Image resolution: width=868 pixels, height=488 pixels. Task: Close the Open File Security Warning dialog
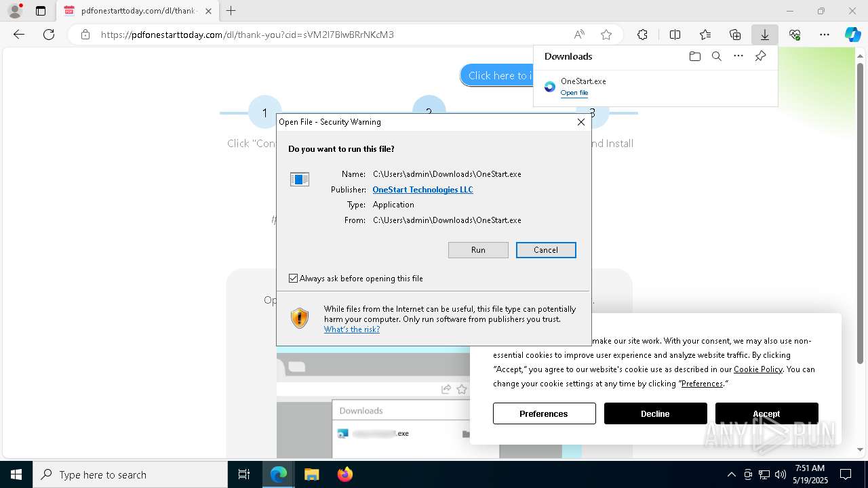(x=581, y=122)
